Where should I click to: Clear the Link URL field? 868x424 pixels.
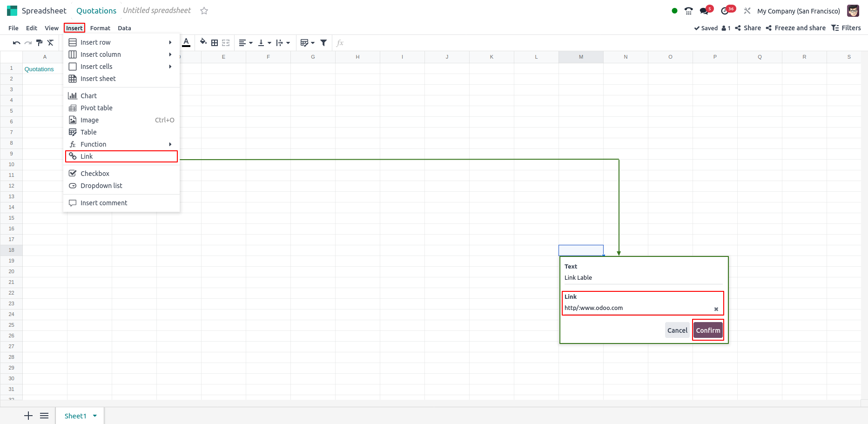point(716,309)
